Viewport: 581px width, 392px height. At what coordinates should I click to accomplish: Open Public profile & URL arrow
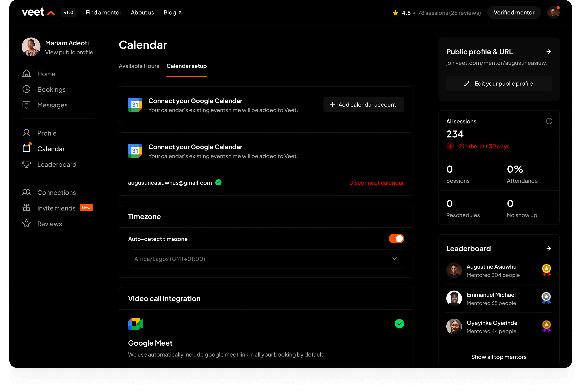(548, 52)
